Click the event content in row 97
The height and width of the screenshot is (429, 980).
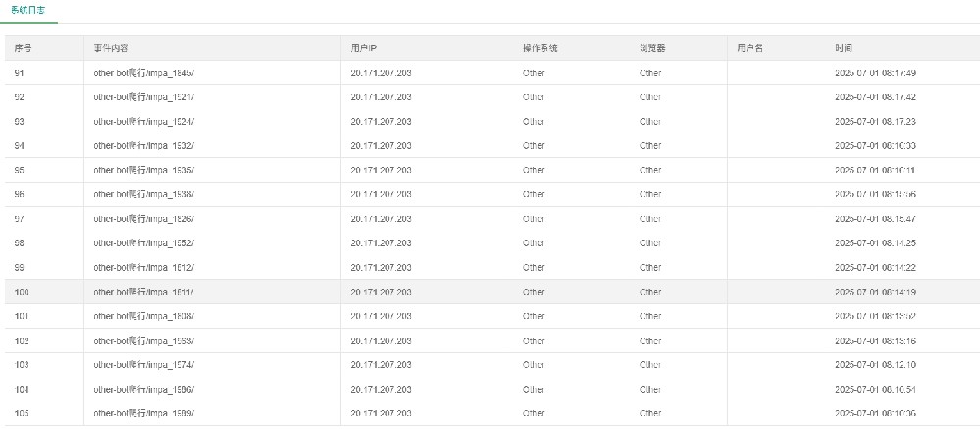(144, 219)
